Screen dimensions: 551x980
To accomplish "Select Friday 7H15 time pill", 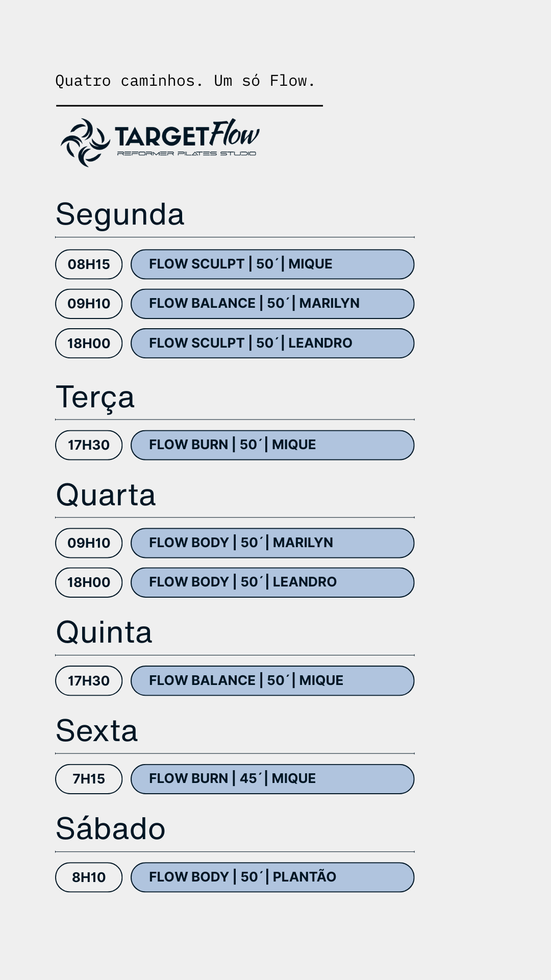I will tap(89, 779).
